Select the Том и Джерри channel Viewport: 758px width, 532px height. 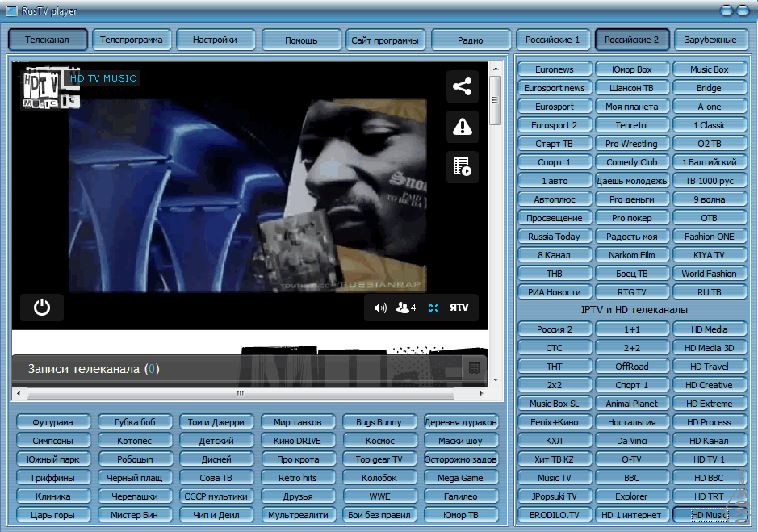216,422
